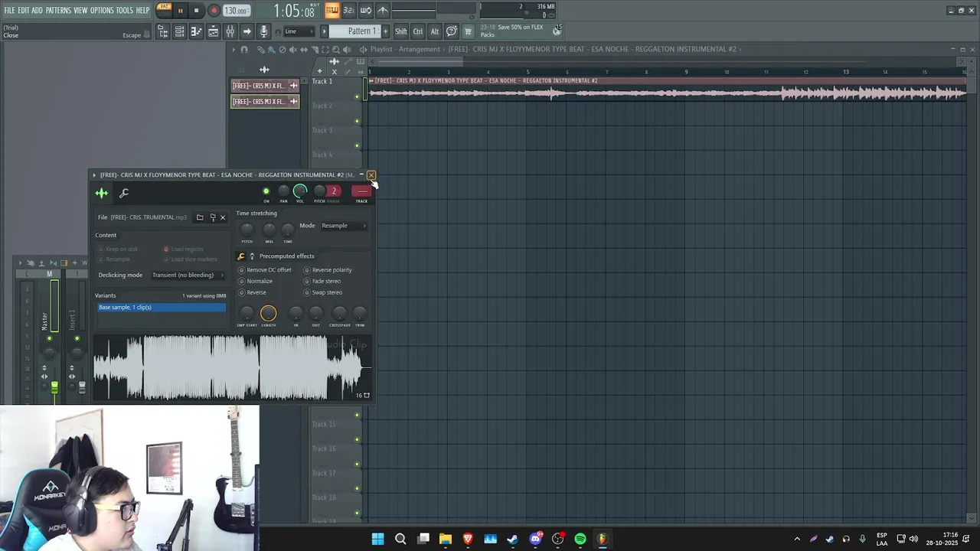Open sampler wrench settings tab
Viewport: 980px width, 551px height.
(124, 193)
